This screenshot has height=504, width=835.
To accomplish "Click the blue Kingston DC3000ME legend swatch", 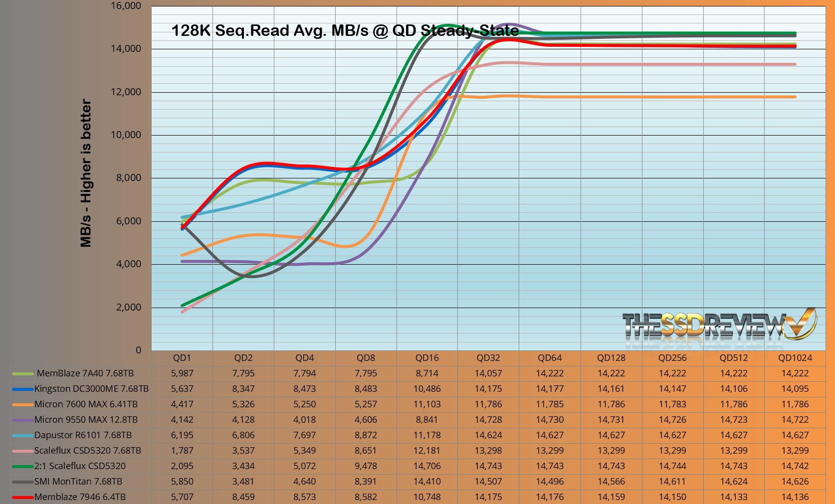I will [22, 389].
